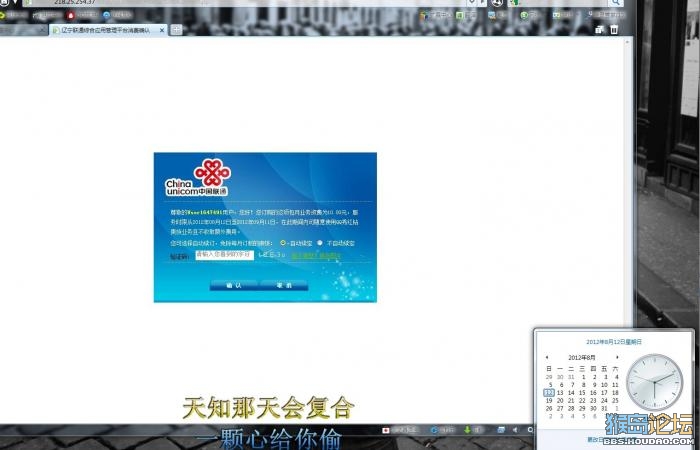Click the restore tabs icon beside trash

click(599, 29)
